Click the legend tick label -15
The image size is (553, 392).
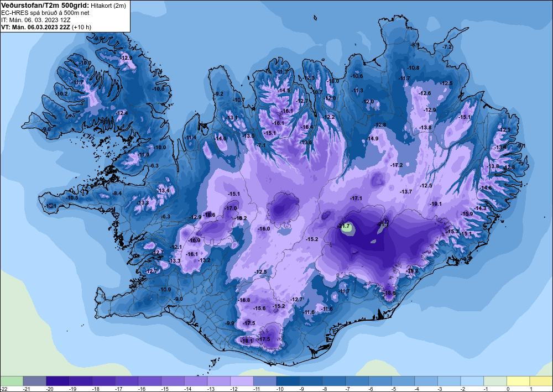click(x=164, y=389)
